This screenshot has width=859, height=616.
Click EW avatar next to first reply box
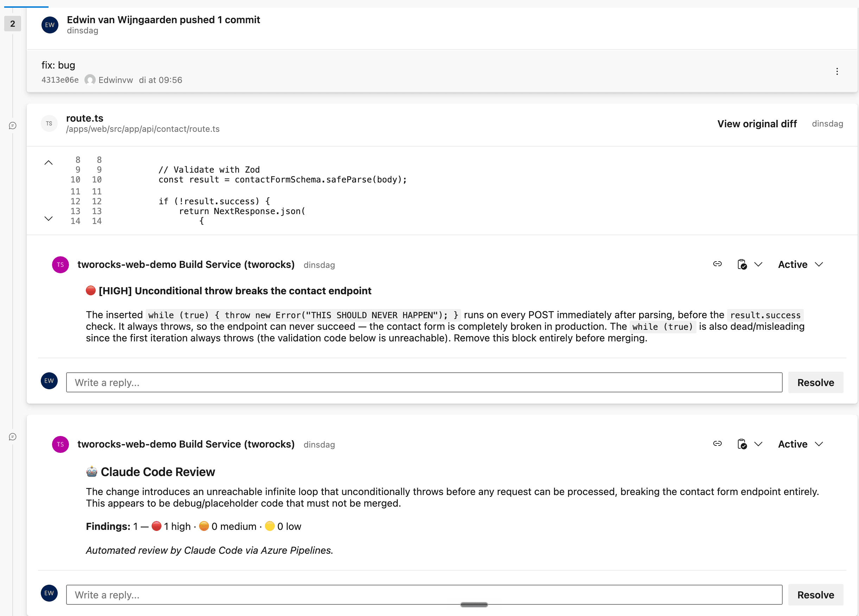pyautogui.click(x=49, y=380)
